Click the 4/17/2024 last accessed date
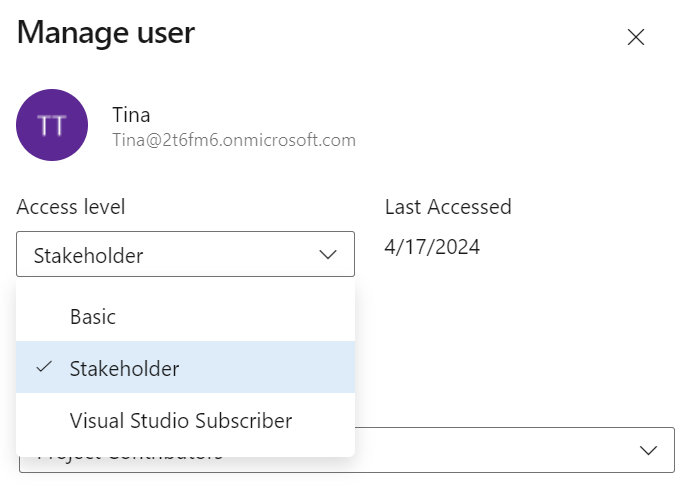 432,246
